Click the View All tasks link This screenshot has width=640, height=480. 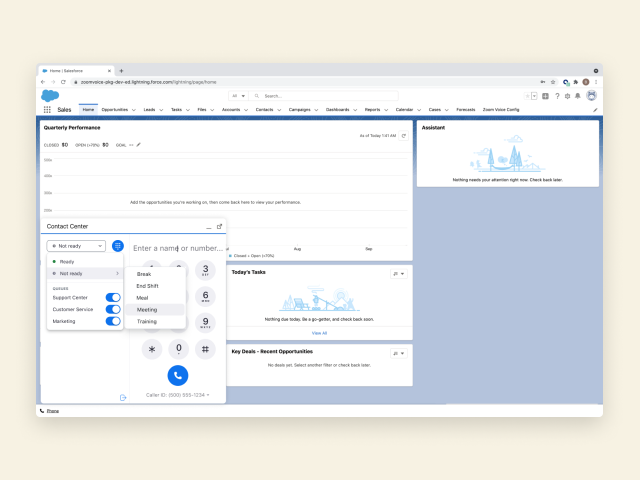pos(319,333)
